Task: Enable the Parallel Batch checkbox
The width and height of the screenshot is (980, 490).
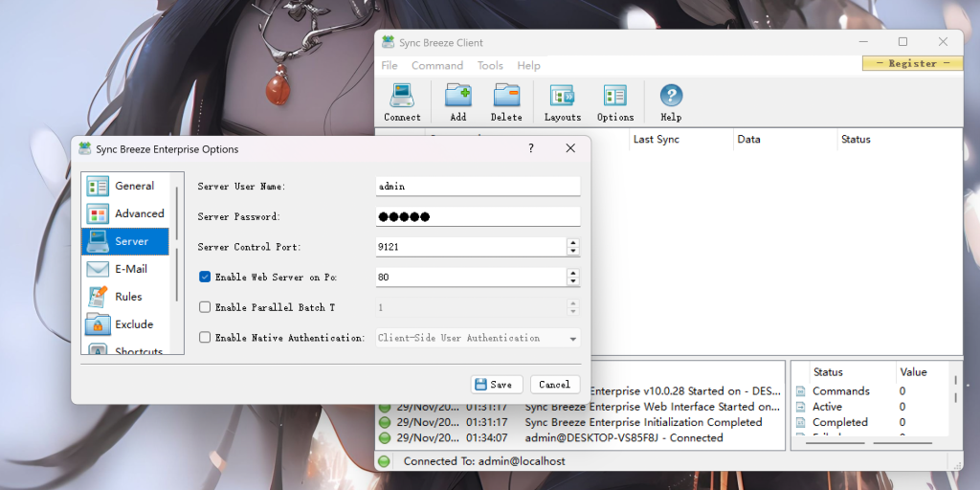Action: point(205,307)
